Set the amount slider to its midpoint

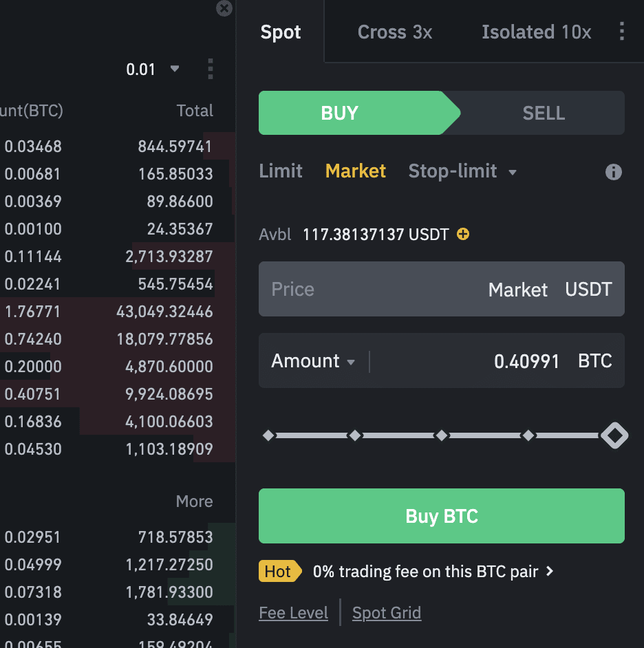442,435
